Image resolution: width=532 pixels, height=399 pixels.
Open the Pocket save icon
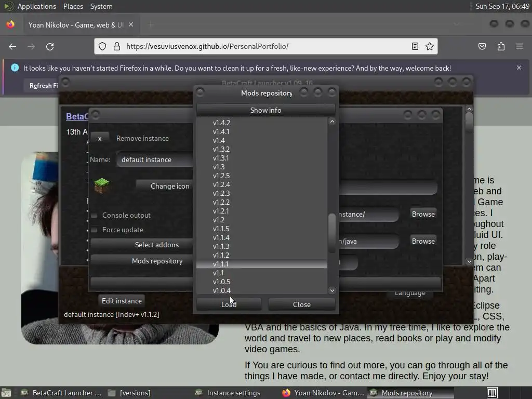(482, 46)
